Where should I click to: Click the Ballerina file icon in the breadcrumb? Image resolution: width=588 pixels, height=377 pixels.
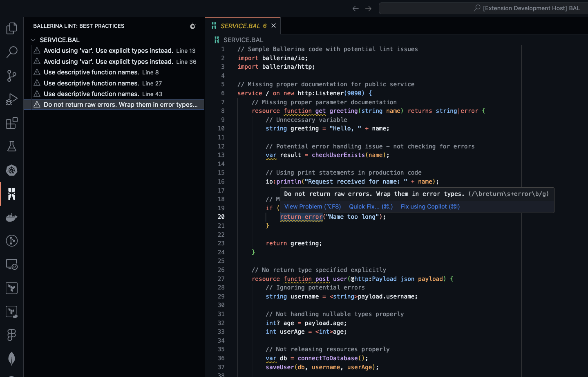point(217,40)
